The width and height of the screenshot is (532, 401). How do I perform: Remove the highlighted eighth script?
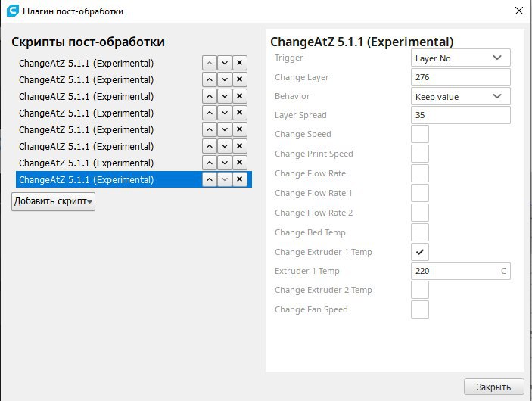(240, 179)
